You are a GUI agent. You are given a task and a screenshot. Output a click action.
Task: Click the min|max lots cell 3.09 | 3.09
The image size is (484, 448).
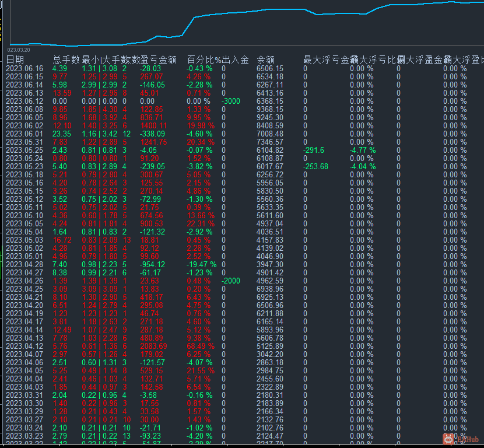tap(99, 289)
